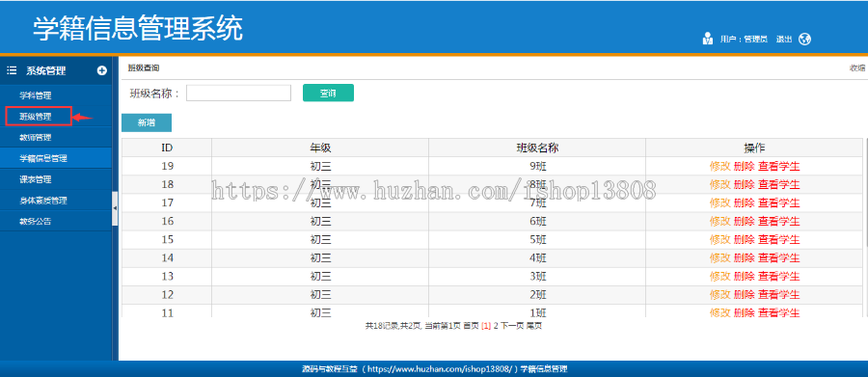Click 删除 for the 8班 row
Screen dimensions: 868x377
744,184
